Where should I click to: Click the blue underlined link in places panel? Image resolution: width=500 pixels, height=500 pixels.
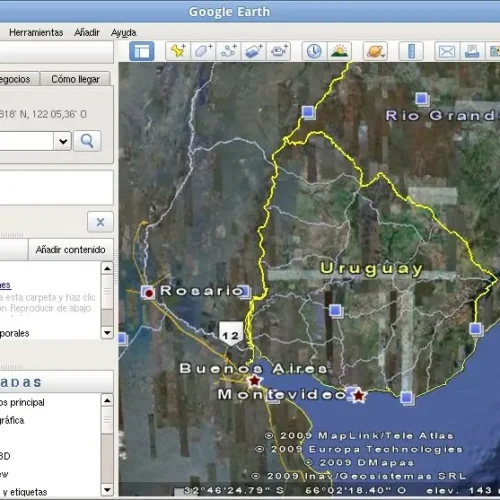[5, 285]
